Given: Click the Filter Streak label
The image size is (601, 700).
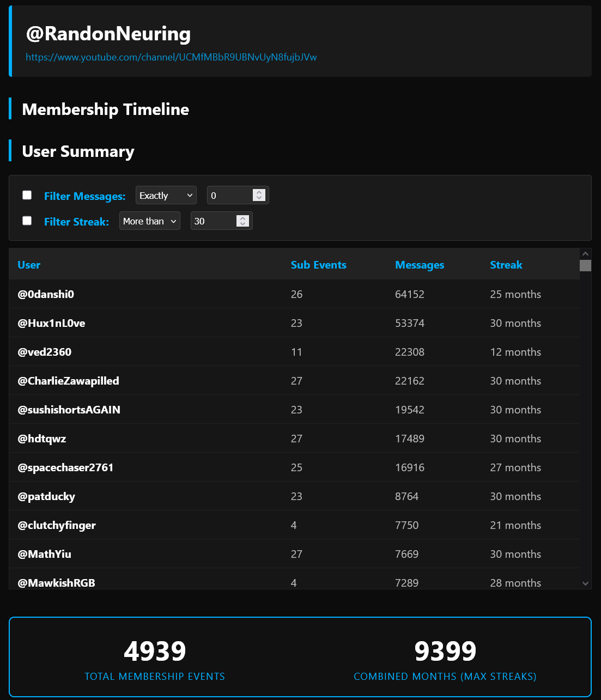Looking at the screenshot, I should click(x=76, y=222).
